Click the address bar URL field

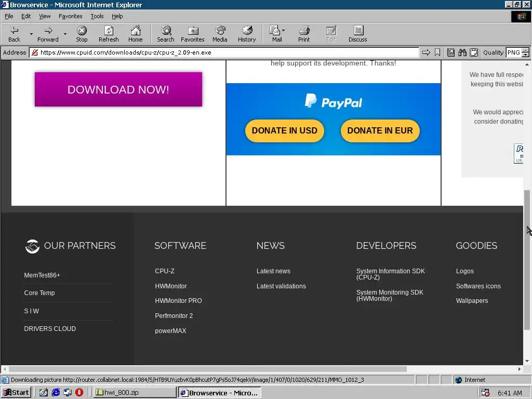(x=224, y=52)
